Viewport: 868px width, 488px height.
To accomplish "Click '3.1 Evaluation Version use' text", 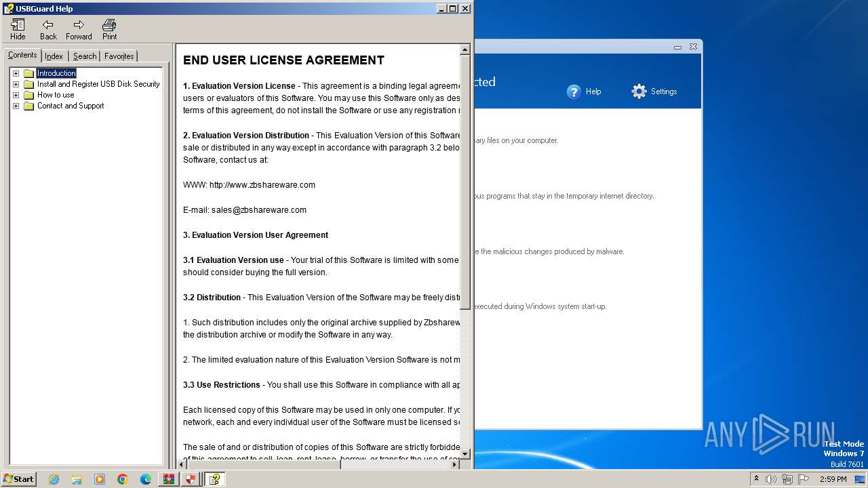I will [233, 260].
